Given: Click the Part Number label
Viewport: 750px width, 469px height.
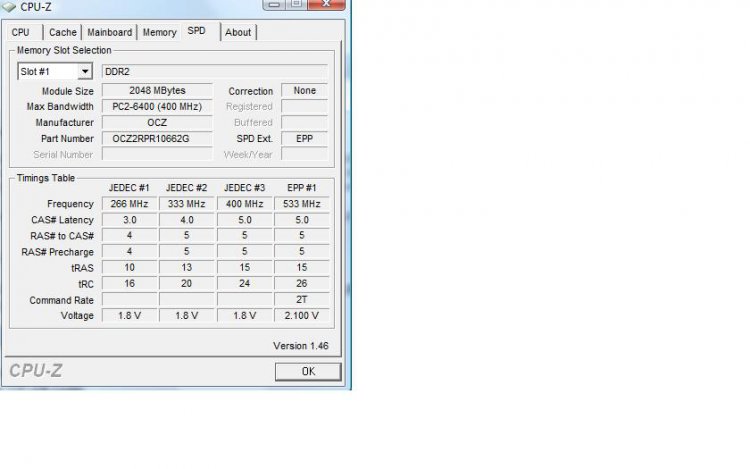Looking at the screenshot, I should click(67, 139).
